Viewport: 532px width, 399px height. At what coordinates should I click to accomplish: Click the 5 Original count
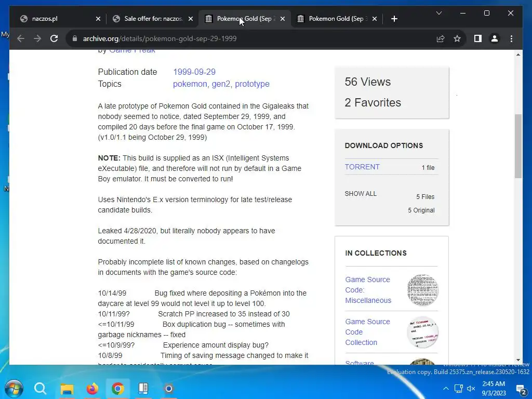[421, 210]
